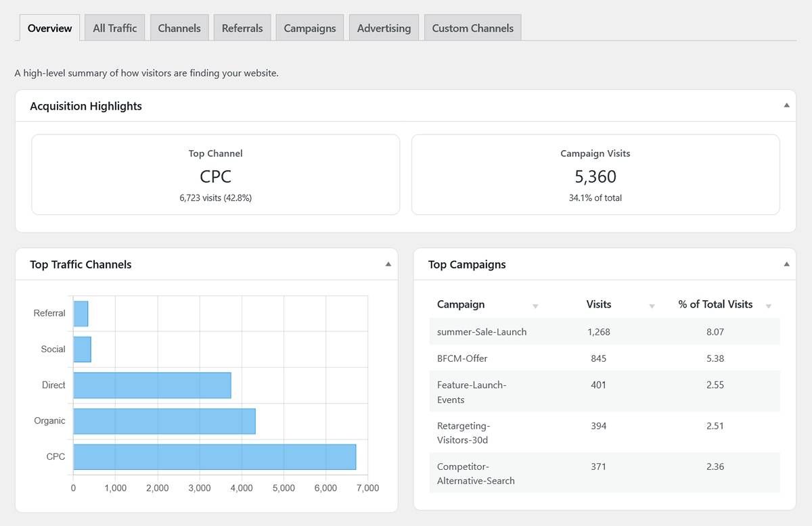Collapse the Top Campaigns panel
Screen dimensions: 812x526
click(x=786, y=264)
